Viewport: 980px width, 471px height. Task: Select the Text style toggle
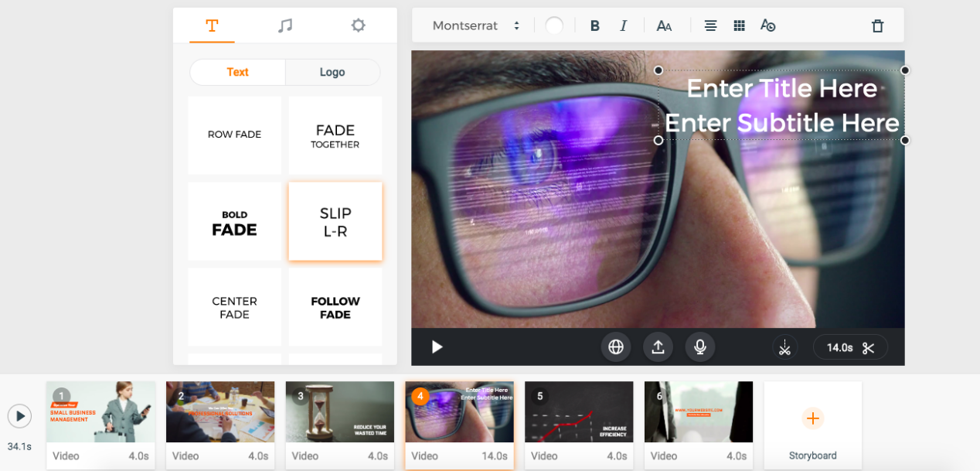coord(237,72)
